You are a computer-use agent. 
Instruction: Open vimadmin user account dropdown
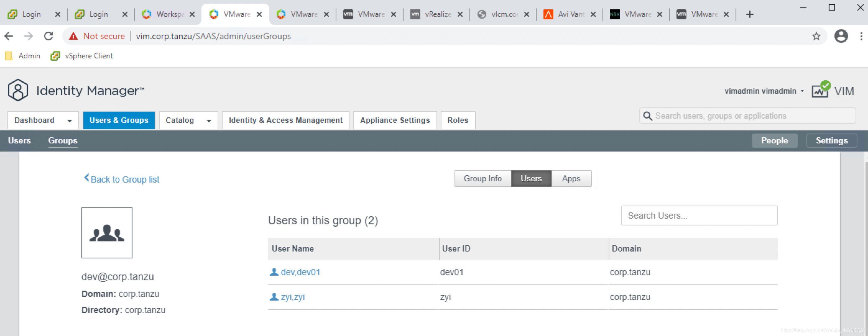(764, 91)
